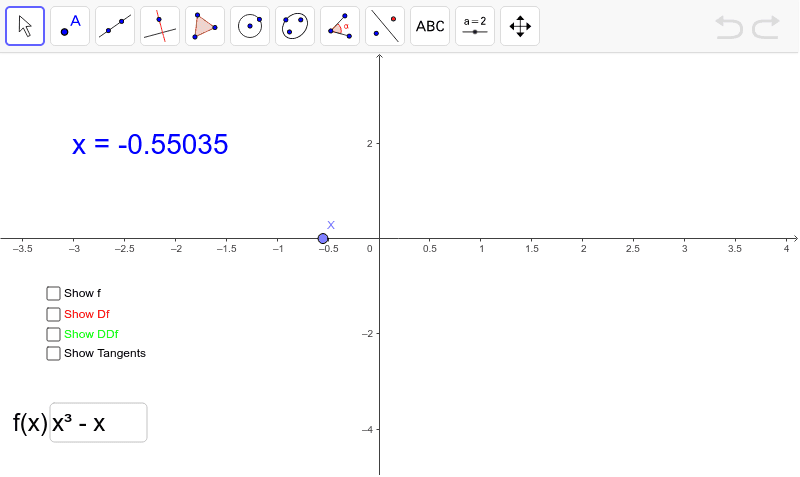800x477 pixels.
Task: Choose the ABC text tool
Action: point(430,26)
